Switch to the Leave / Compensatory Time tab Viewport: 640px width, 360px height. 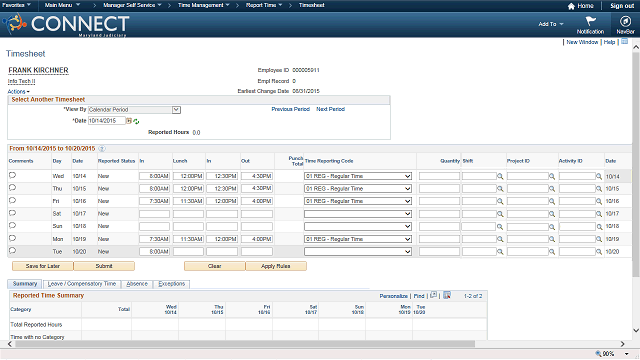82,284
